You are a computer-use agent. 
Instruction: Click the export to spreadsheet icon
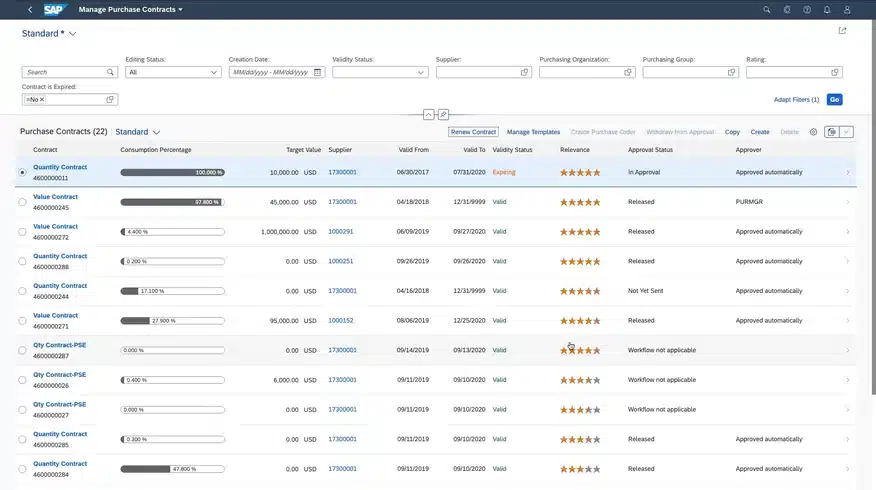[x=832, y=132]
